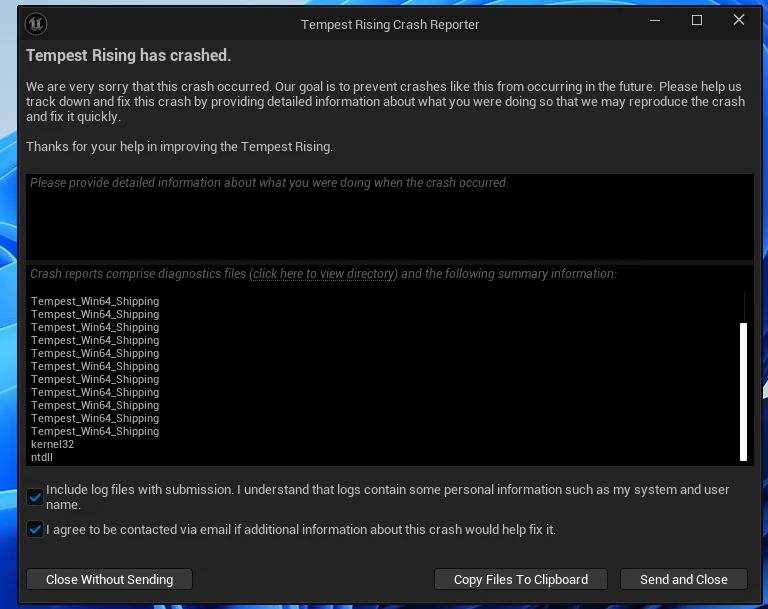
Task: Click the last Tempest_Win64_Shipping entry
Action: coord(95,431)
